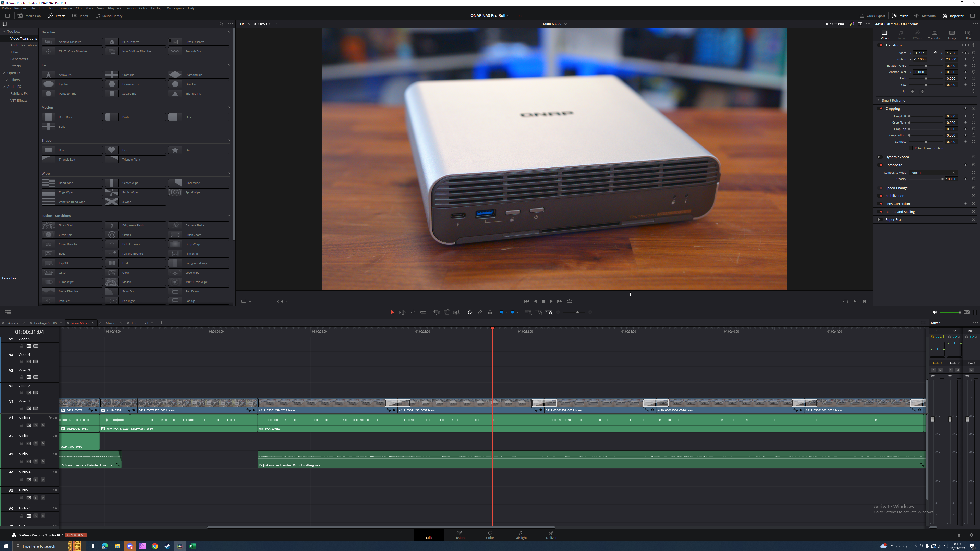Play the timeline forward
The height and width of the screenshot is (551, 980).
click(551, 301)
